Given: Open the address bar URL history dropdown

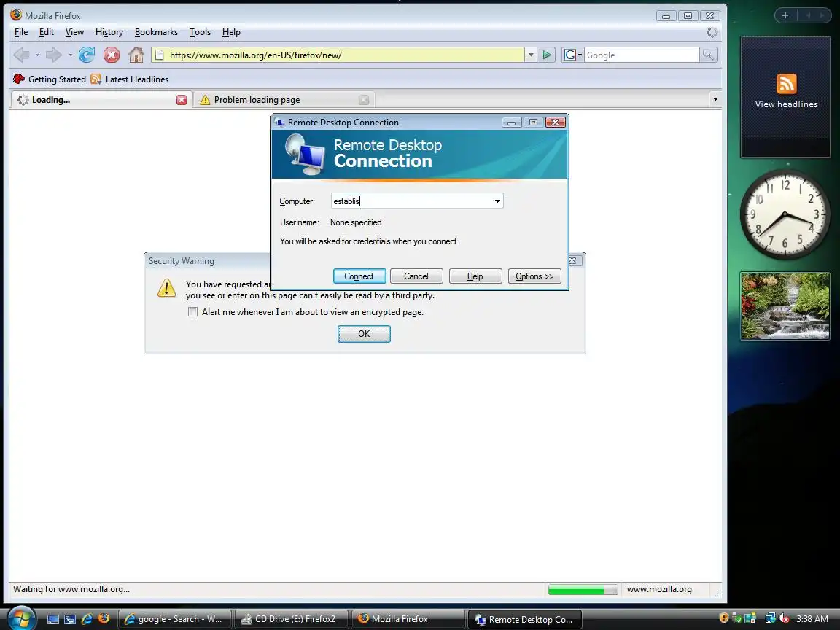Looking at the screenshot, I should 530,55.
